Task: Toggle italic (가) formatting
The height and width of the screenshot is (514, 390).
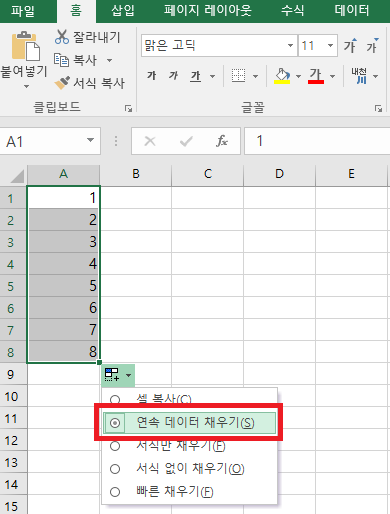Action: pos(173,76)
